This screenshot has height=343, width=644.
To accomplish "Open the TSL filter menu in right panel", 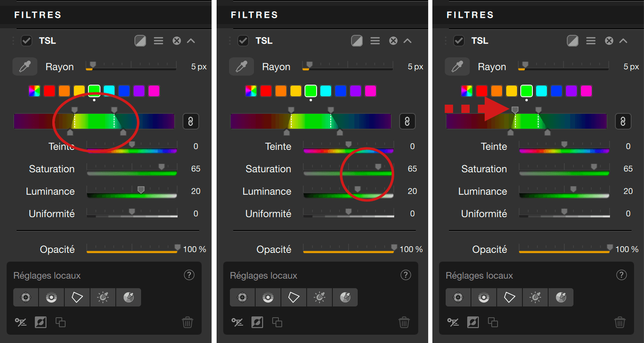I will 591,41.
